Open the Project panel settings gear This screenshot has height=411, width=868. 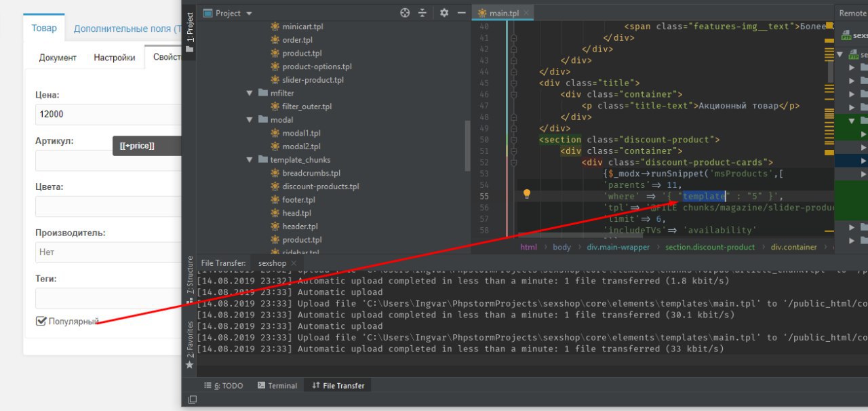444,13
